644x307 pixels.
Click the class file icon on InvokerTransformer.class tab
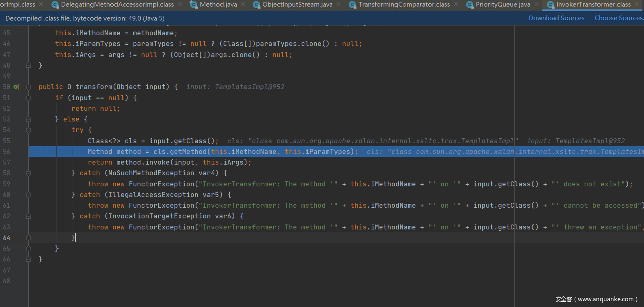click(550, 5)
